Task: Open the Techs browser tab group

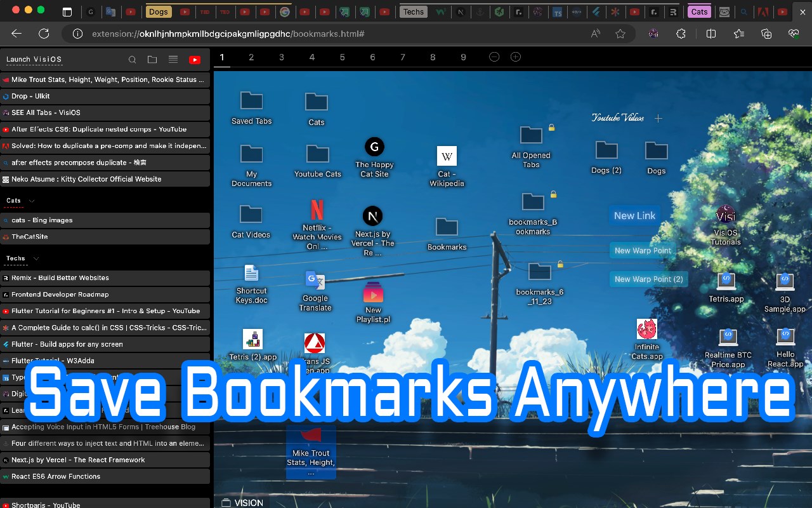Action: pyautogui.click(x=414, y=11)
